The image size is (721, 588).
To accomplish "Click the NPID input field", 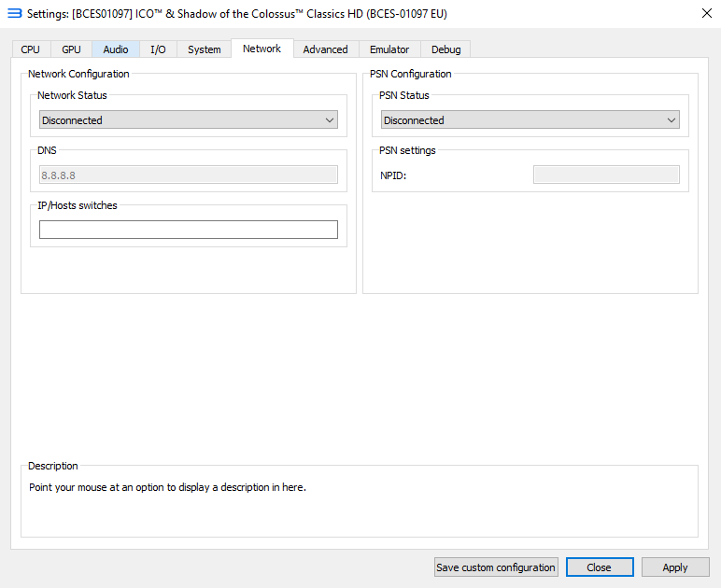I will point(606,175).
